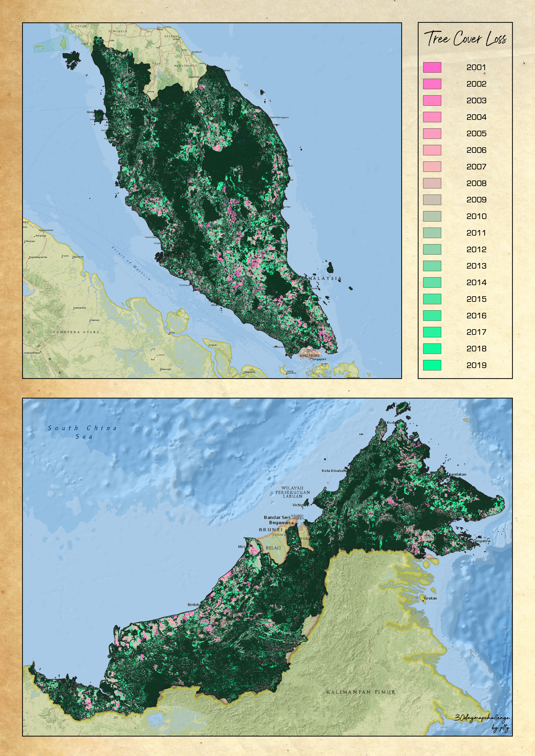This screenshot has height=756, width=535.
Task: Click the Kota Kinabalu city label
Action: tap(333, 471)
